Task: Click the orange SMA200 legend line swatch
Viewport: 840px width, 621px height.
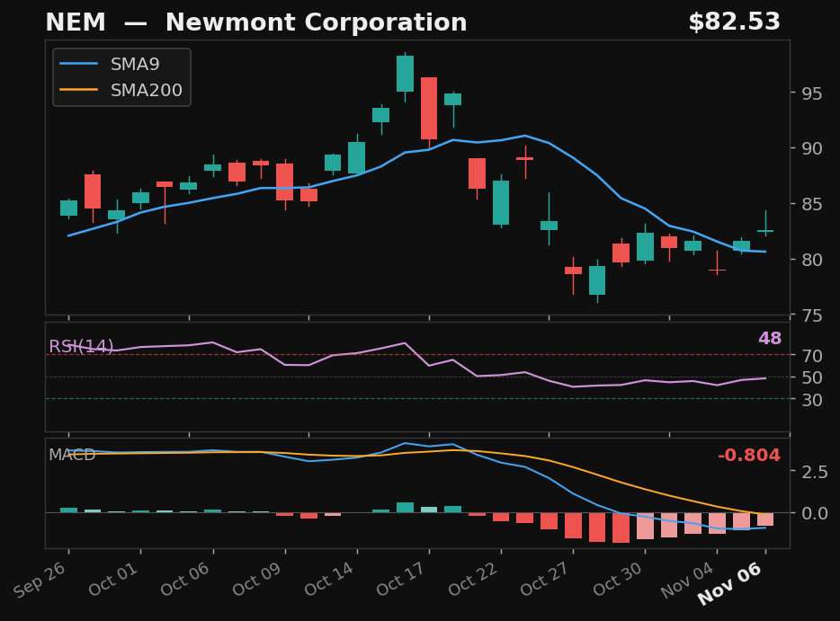Action: click(79, 90)
